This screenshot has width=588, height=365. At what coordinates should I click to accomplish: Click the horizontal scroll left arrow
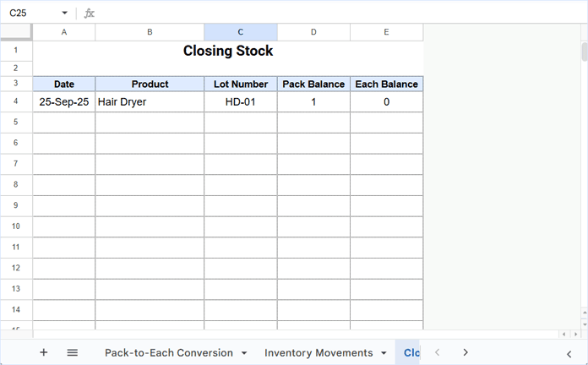click(x=563, y=334)
